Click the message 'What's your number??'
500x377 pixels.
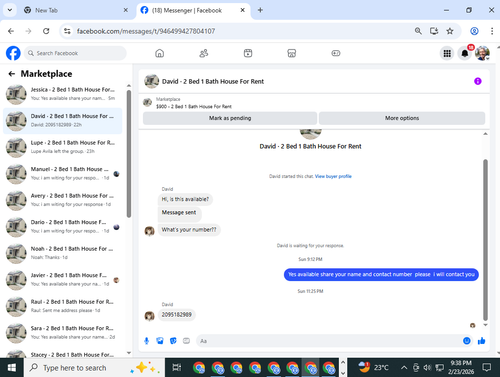(x=189, y=230)
